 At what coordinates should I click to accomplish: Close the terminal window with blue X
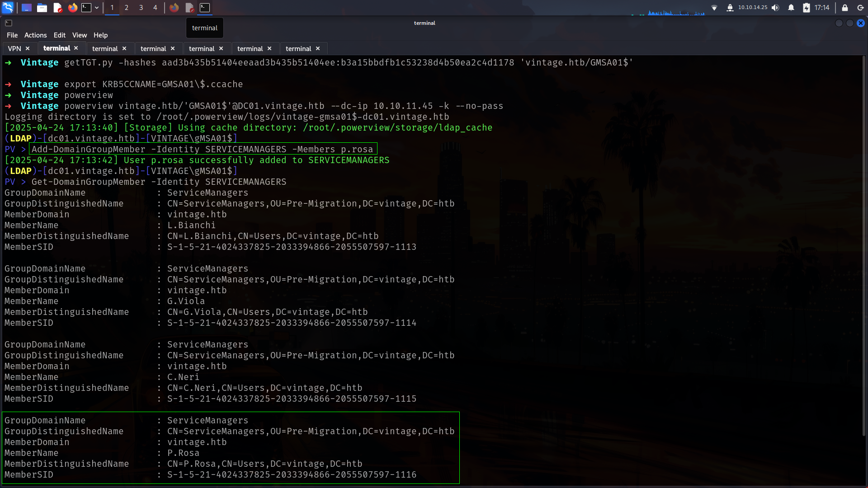click(x=861, y=23)
